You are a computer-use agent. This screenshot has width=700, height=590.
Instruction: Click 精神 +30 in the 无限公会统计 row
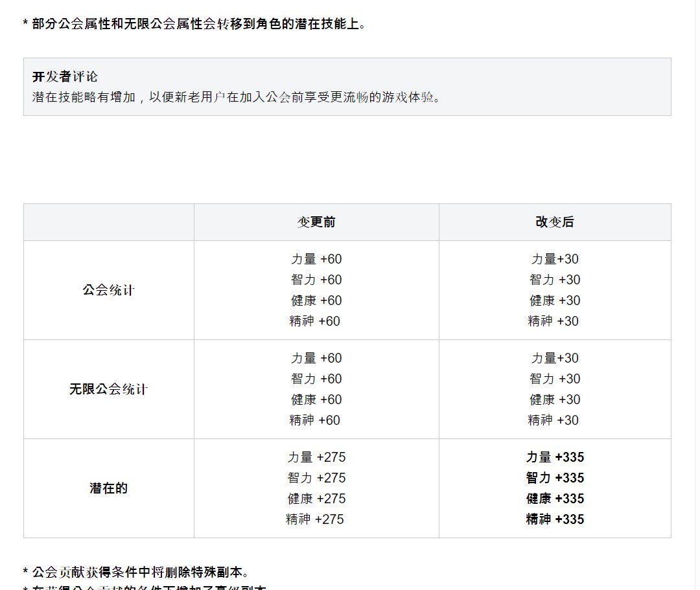554,420
